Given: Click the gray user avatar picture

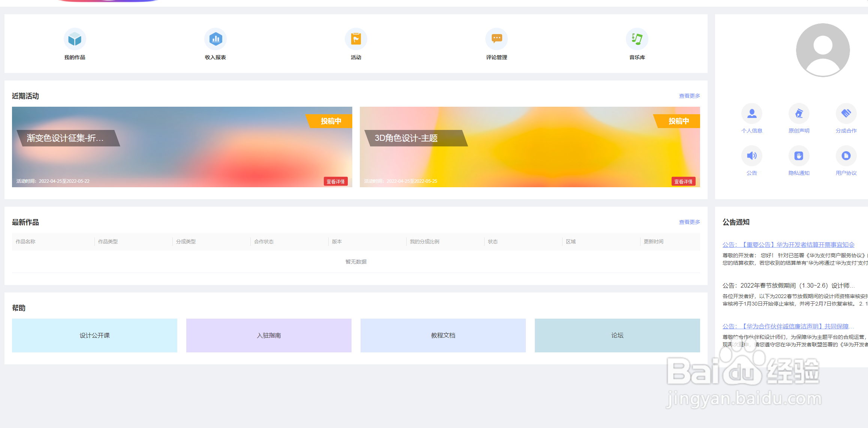Looking at the screenshot, I should click(x=823, y=50).
